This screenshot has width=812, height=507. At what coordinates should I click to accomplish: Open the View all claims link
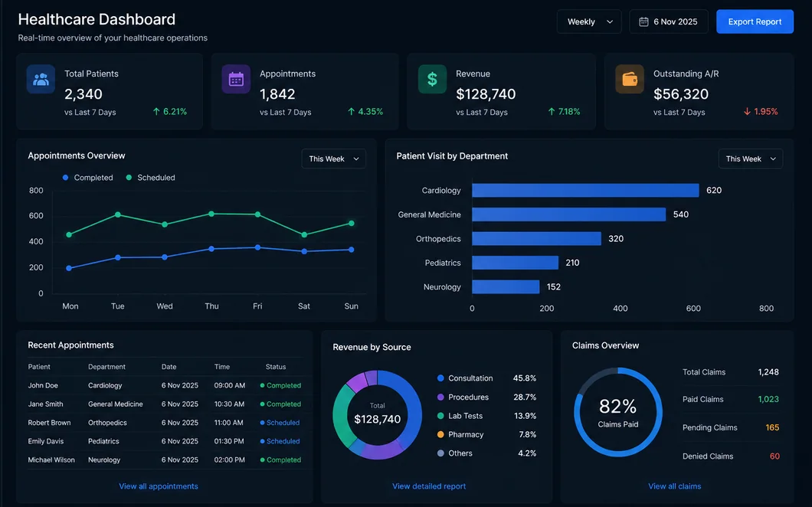[x=675, y=486]
